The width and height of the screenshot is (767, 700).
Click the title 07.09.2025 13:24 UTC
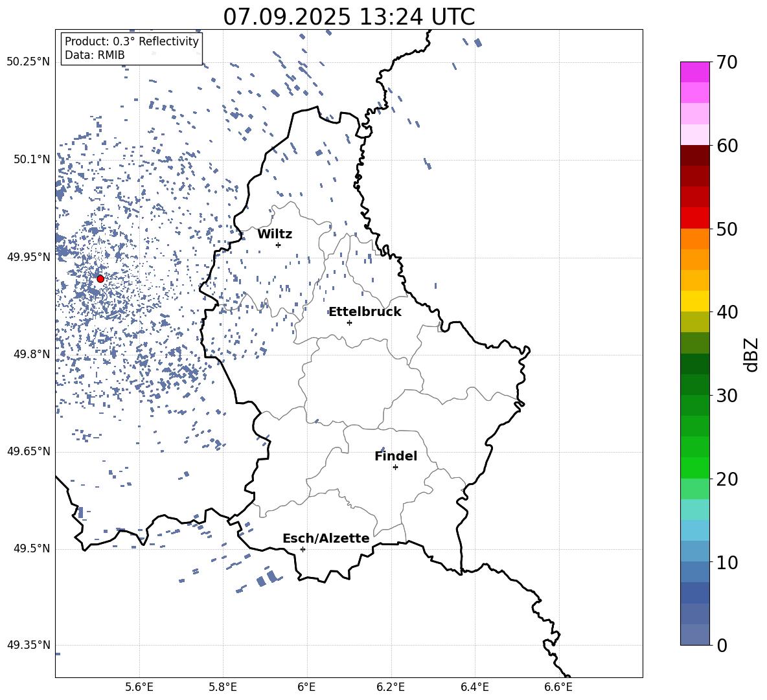click(x=349, y=17)
